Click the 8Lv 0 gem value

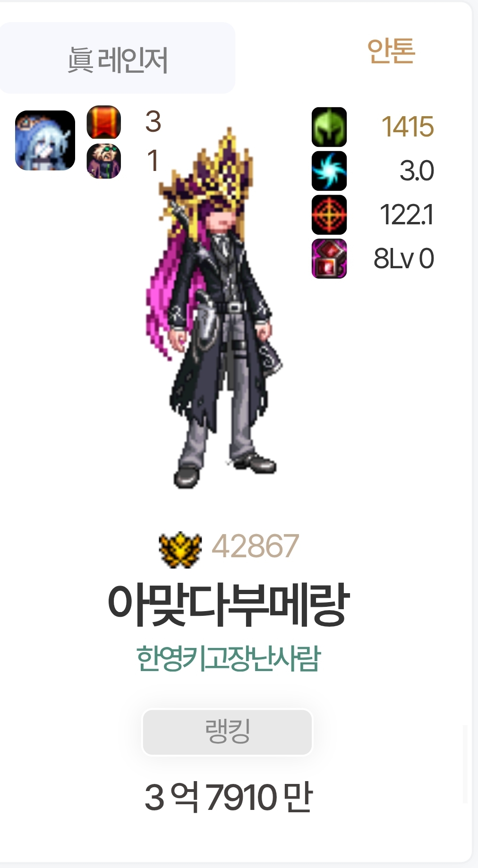pyautogui.click(x=404, y=258)
